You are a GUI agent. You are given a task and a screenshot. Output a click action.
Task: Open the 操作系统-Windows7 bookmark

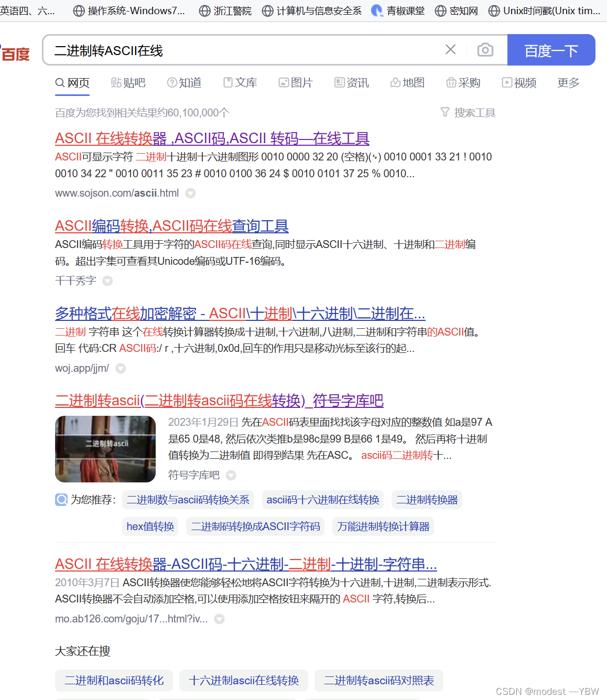(129, 10)
